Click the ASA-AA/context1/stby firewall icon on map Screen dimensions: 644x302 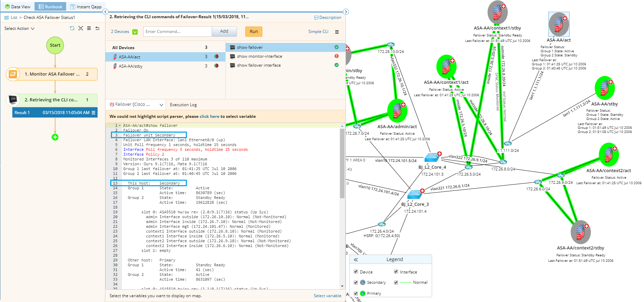497,13
